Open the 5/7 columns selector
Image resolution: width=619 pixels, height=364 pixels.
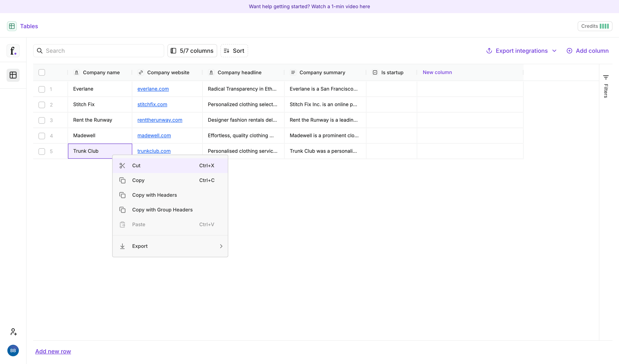point(192,51)
